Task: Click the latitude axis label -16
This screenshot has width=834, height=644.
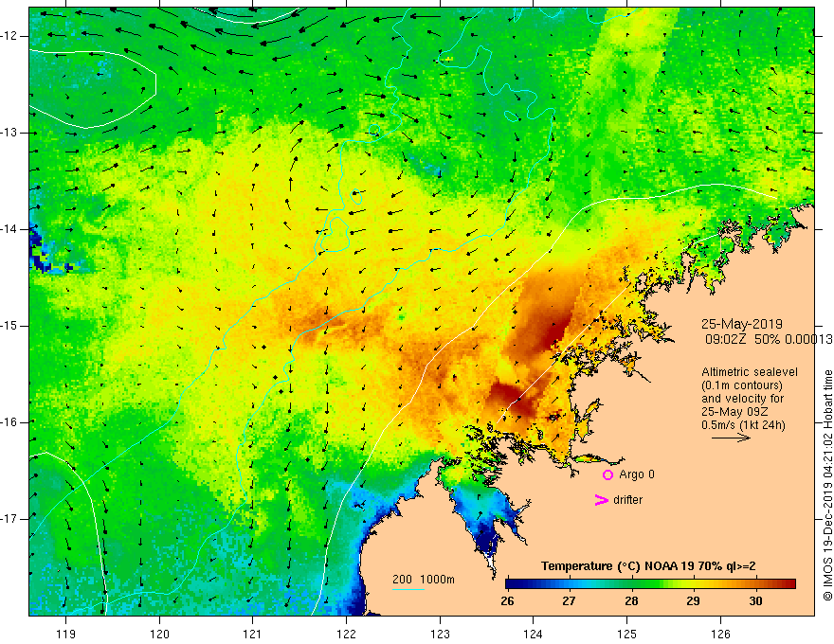Action: click(x=9, y=421)
